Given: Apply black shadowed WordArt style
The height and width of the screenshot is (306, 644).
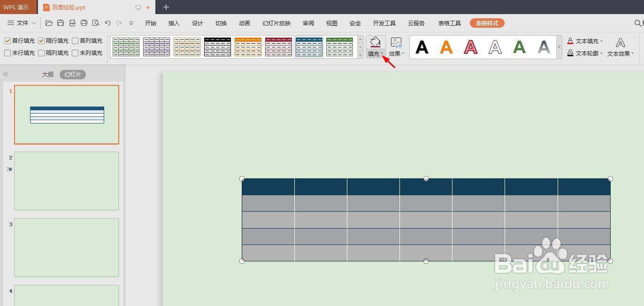Looking at the screenshot, I should point(422,47).
